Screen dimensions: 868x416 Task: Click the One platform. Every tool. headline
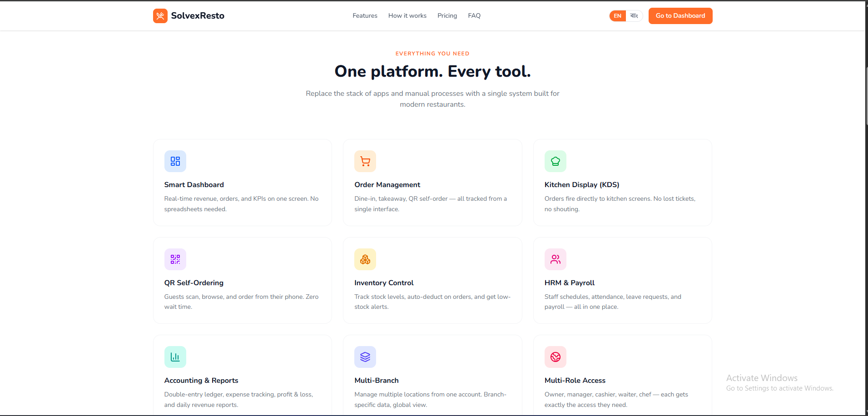(432, 72)
